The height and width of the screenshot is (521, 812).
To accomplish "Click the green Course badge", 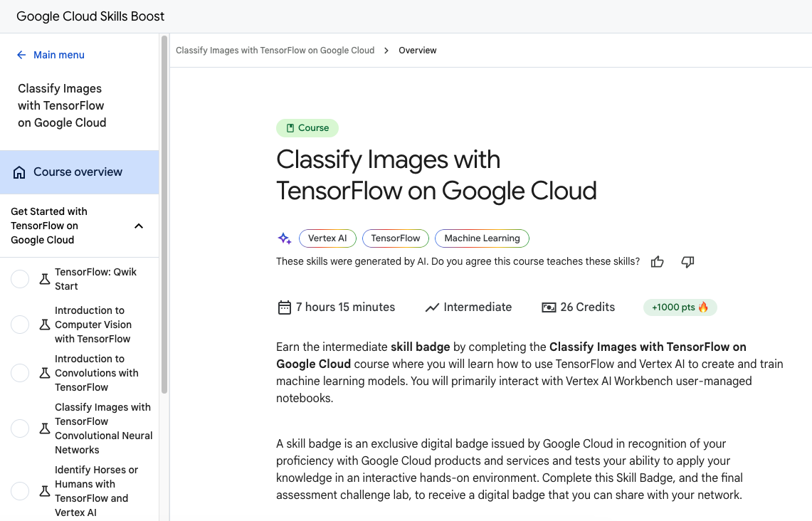I will pyautogui.click(x=307, y=128).
